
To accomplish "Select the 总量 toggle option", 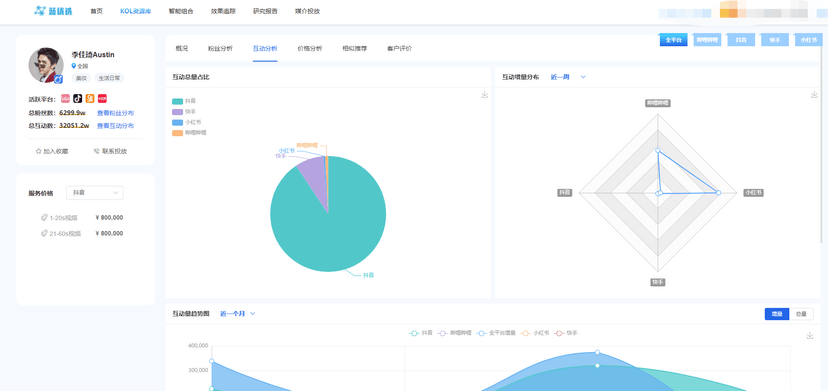I will click(x=801, y=314).
